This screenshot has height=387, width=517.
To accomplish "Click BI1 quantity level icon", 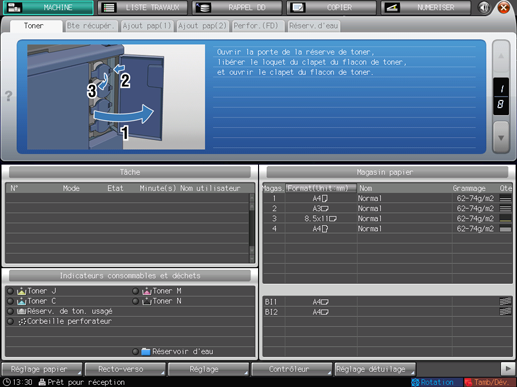I will (505, 302).
